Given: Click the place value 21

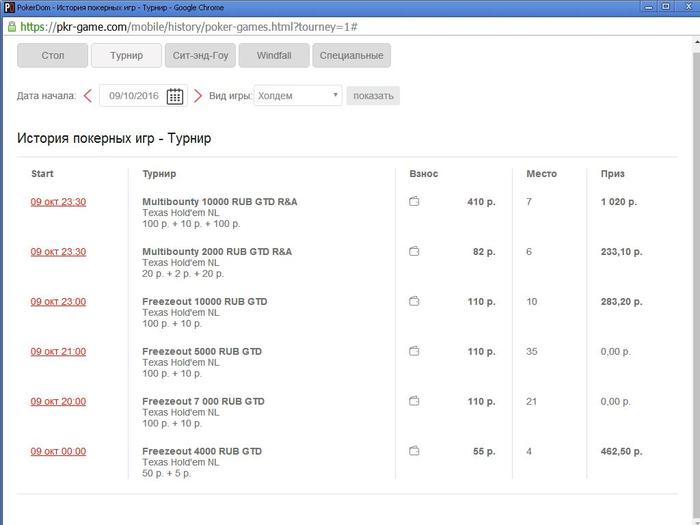Looking at the screenshot, I should click(x=531, y=402).
